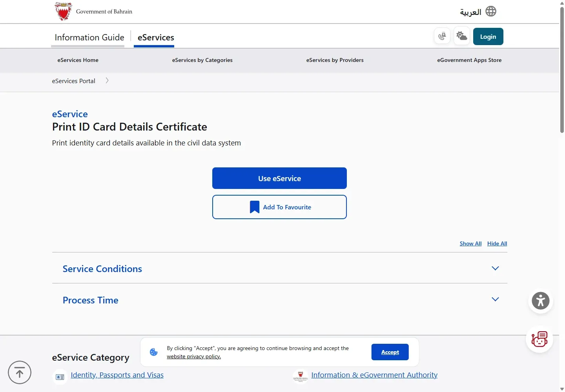Click eServices Portal breadcrumb

(73, 81)
